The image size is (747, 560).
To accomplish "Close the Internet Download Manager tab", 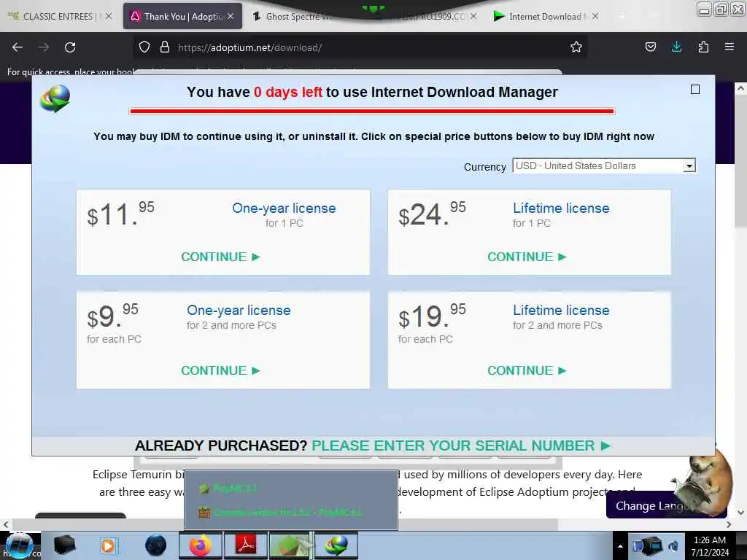I will tap(595, 16).
